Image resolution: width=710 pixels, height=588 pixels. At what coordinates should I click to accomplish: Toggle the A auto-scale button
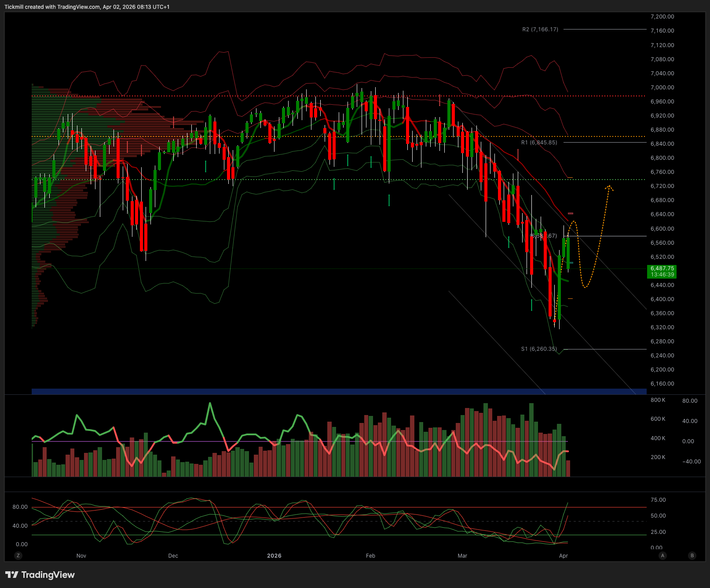pos(662,555)
